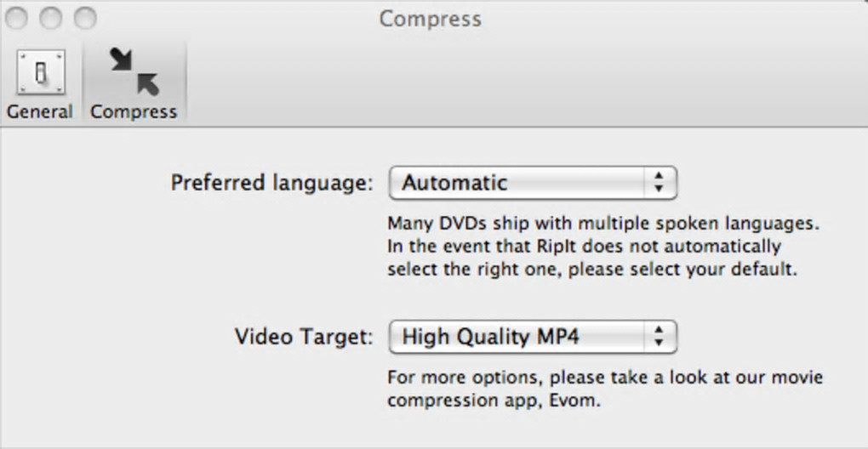Click the "Preferred language:" label

click(271, 183)
